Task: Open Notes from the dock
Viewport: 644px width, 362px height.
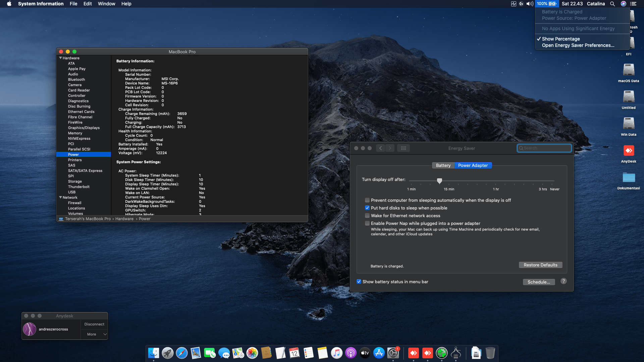Action: click(x=323, y=353)
